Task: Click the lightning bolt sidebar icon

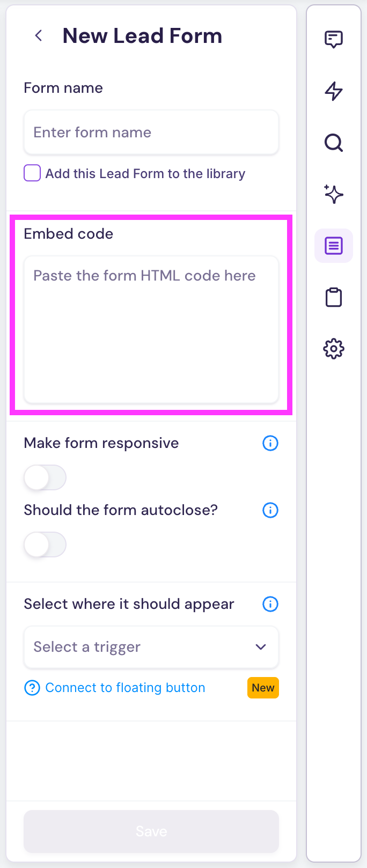Action: (334, 91)
